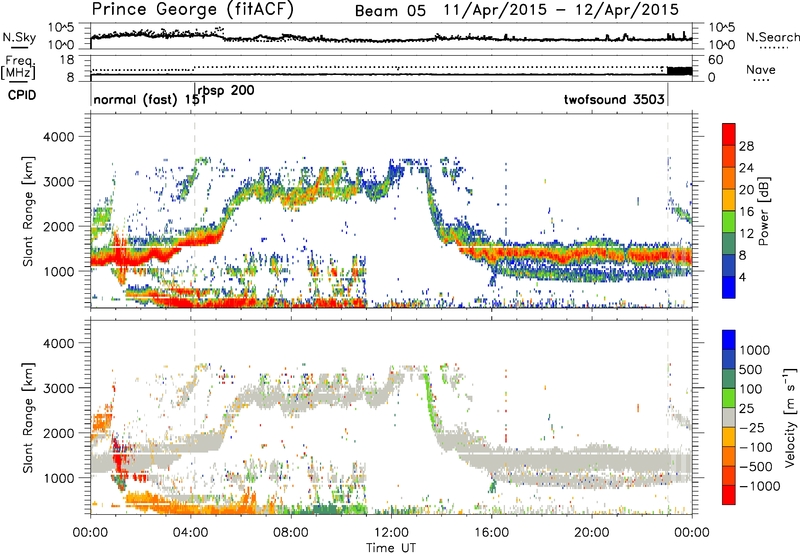Click the 08:00 time tick label

coord(291,533)
